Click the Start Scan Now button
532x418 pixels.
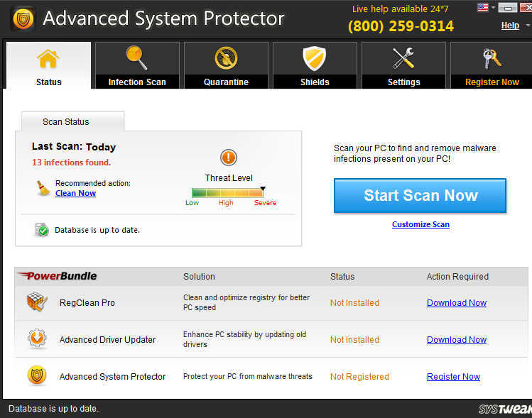pos(420,196)
